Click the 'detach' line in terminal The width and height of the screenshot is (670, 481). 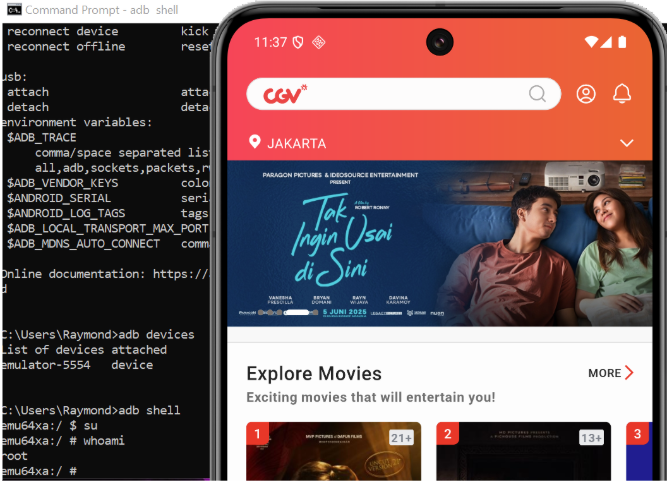108,107
